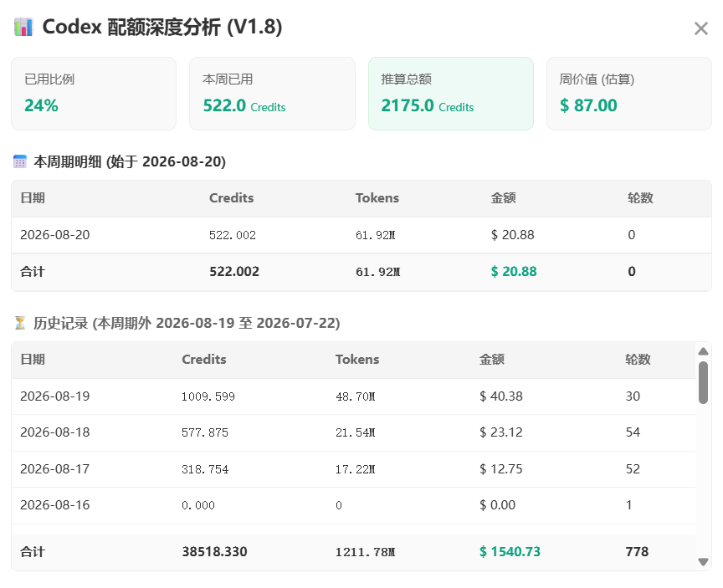Click the Credits header in history table
The height and width of the screenshot is (588, 723).
coord(204,360)
